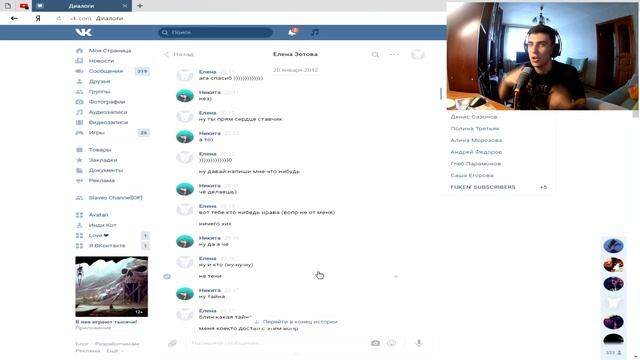Open a new browser tab

pos(140,6)
